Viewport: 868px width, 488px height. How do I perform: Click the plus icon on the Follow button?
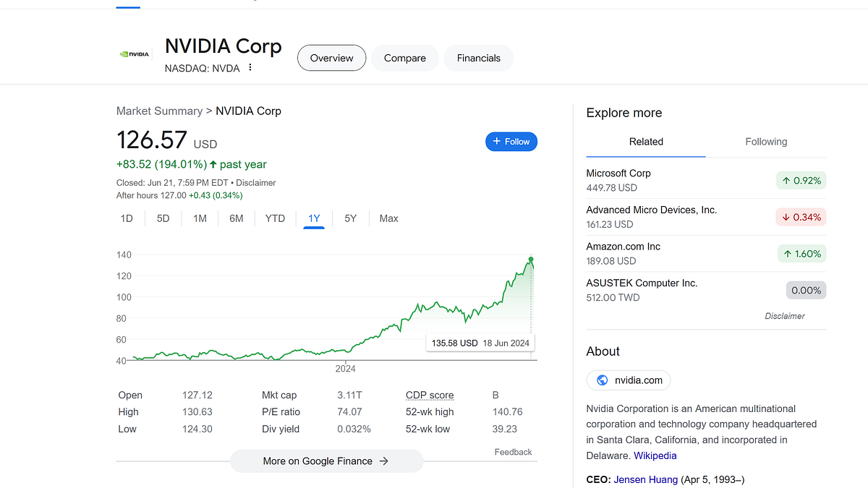tap(498, 141)
